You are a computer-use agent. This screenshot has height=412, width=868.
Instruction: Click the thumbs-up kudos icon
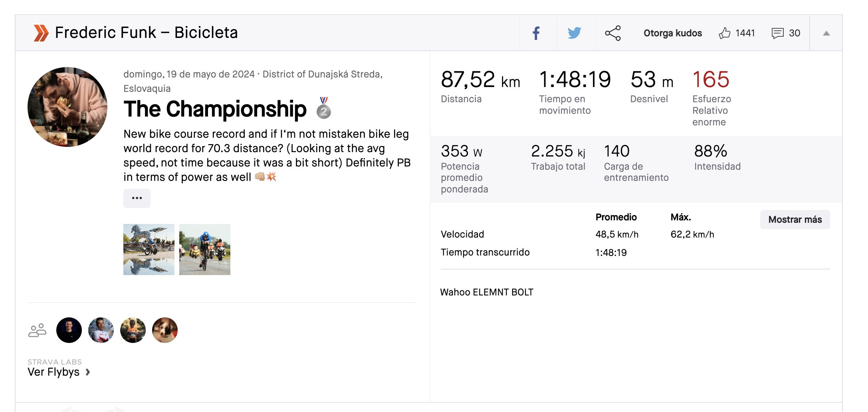coord(724,33)
